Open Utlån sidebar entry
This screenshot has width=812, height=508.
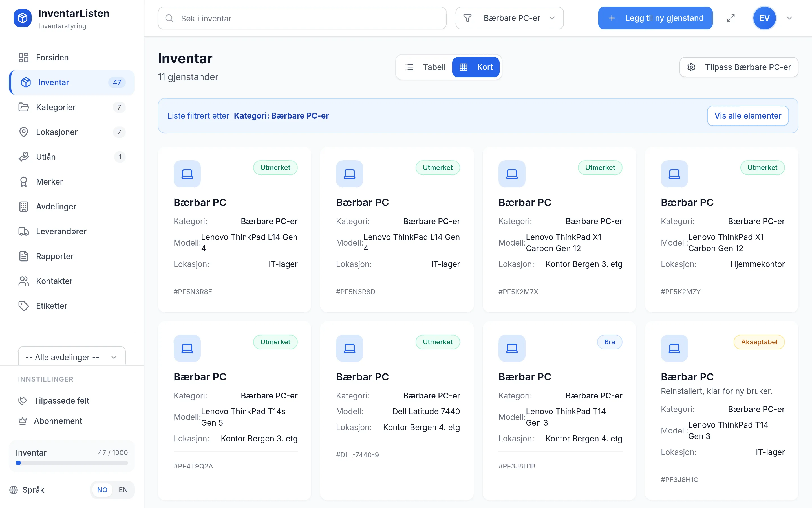(72, 157)
